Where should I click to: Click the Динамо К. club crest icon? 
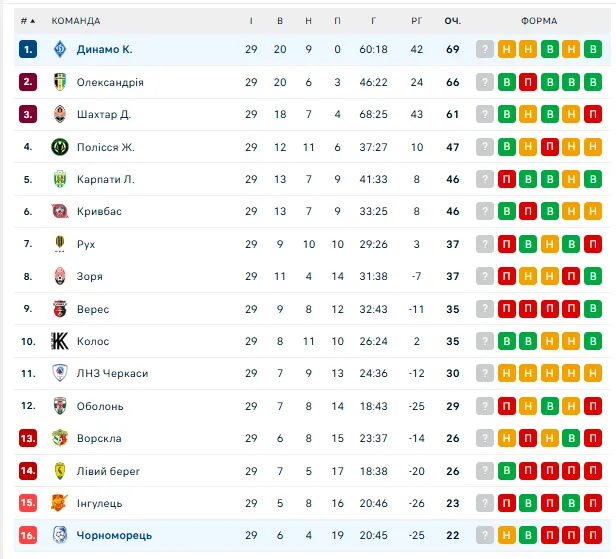click(x=59, y=49)
